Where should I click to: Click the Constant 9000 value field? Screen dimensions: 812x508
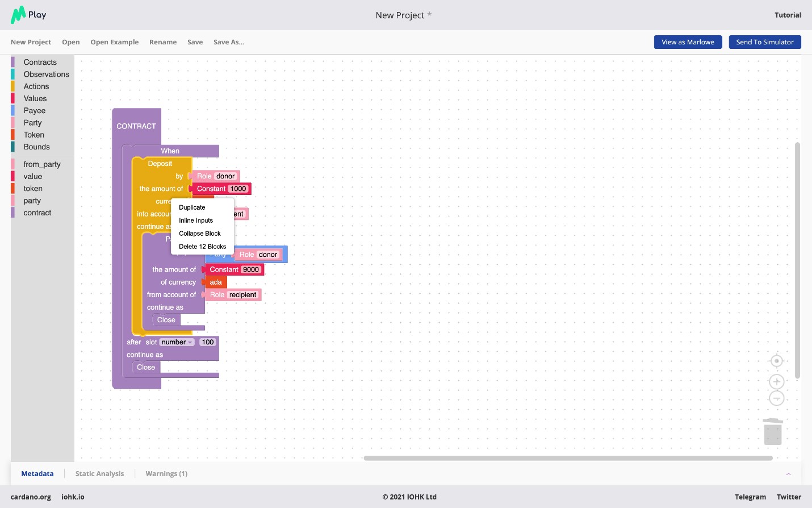[251, 269]
